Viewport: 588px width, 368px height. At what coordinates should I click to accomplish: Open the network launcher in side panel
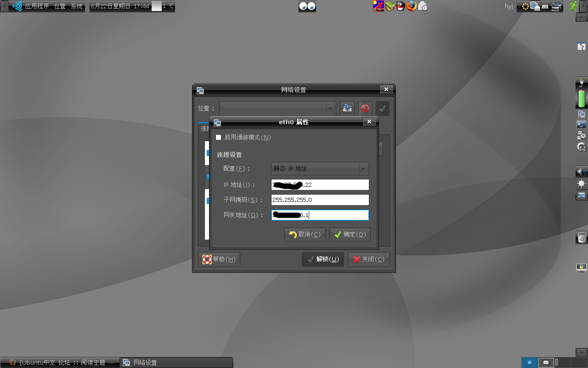tap(582, 114)
